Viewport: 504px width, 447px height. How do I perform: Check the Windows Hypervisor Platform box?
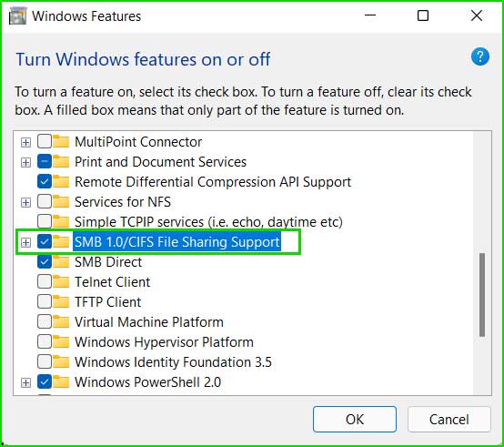point(45,341)
